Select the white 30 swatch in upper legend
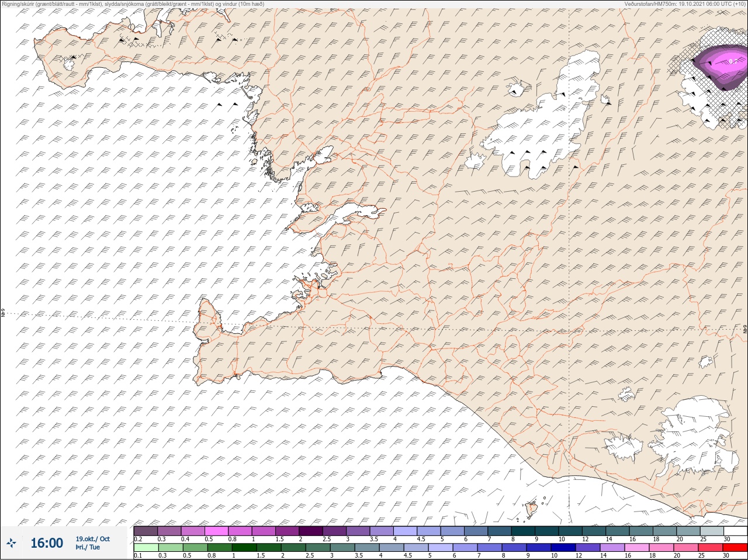Image resolution: width=748 pixels, height=560 pixels. click(x=735, y=531)
